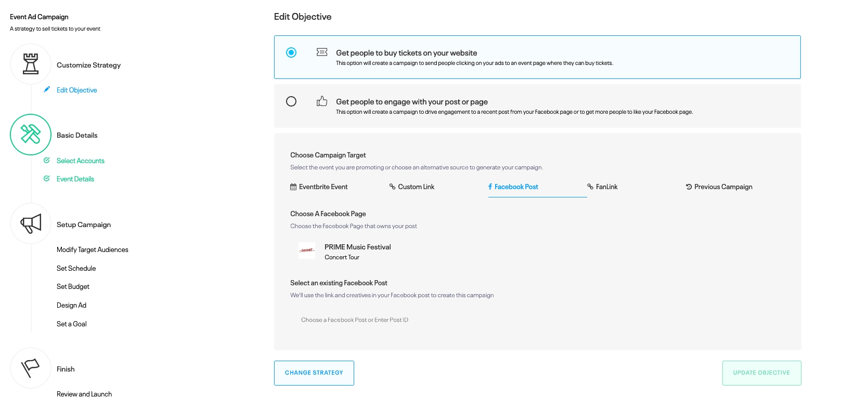Click the Customize Strategy chess rook icon
Screen dimensions: 868x410
31,64
